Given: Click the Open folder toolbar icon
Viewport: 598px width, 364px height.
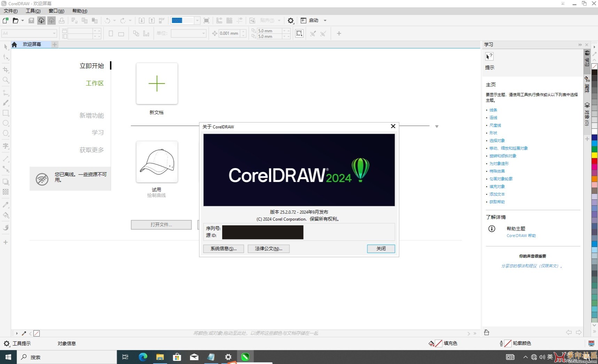Looking at the screenshot, I should [x=15, y=21].
